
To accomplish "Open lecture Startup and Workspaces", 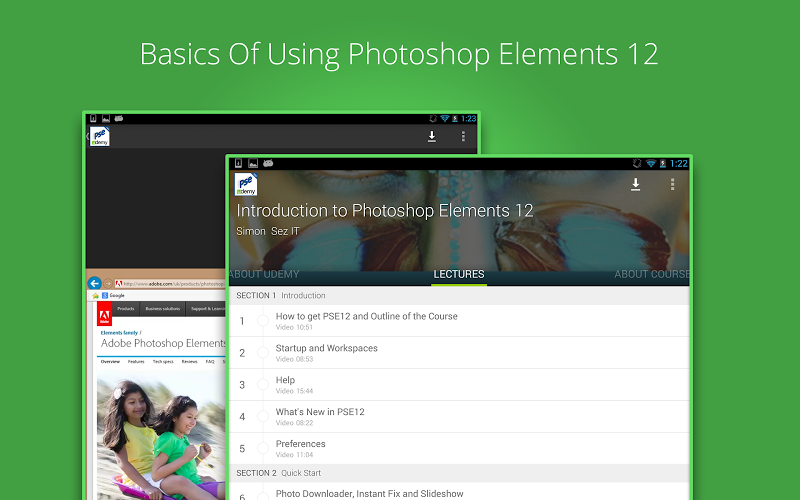I will click(x=459, y=353).
